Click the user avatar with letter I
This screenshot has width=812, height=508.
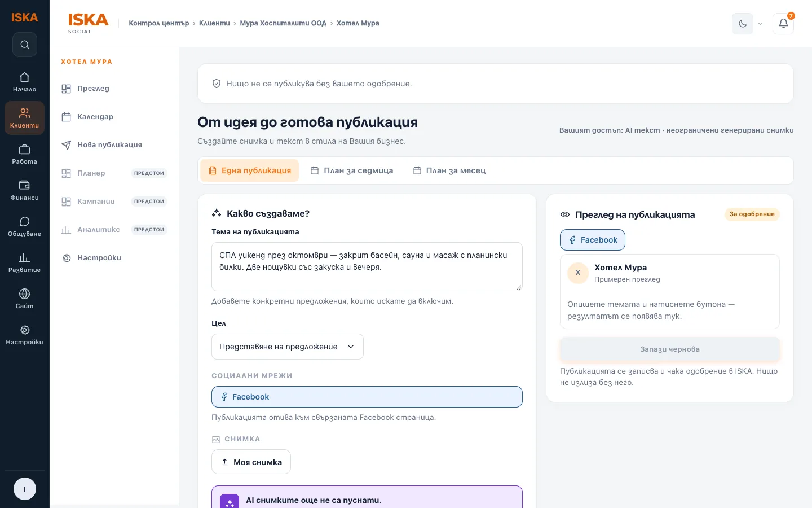25,489
